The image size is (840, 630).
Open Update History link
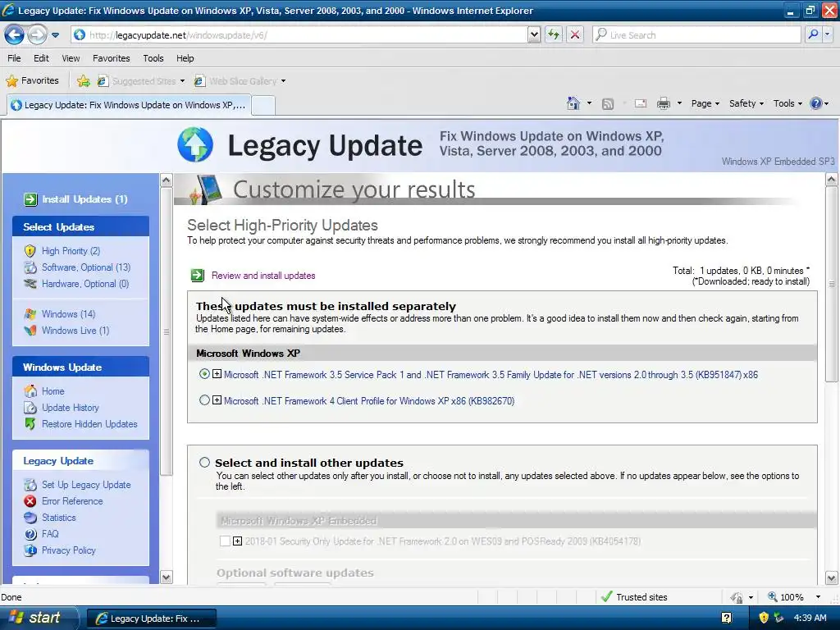71,408
